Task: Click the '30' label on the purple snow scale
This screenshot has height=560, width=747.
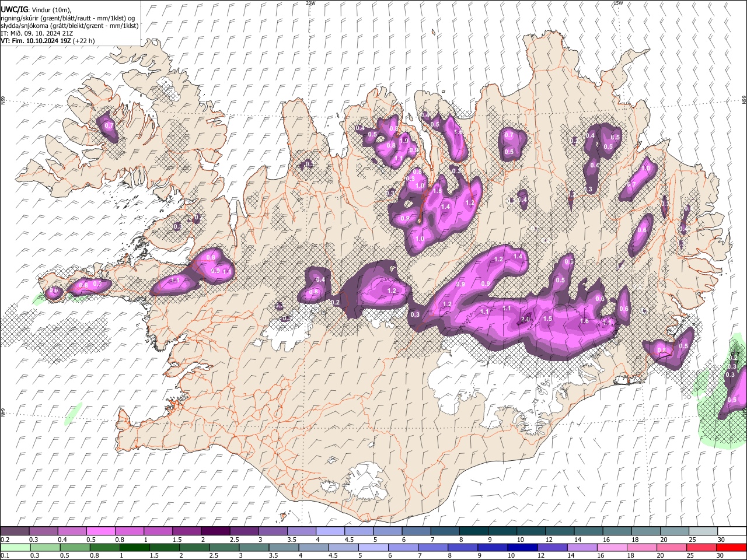Action: [721, 540]
